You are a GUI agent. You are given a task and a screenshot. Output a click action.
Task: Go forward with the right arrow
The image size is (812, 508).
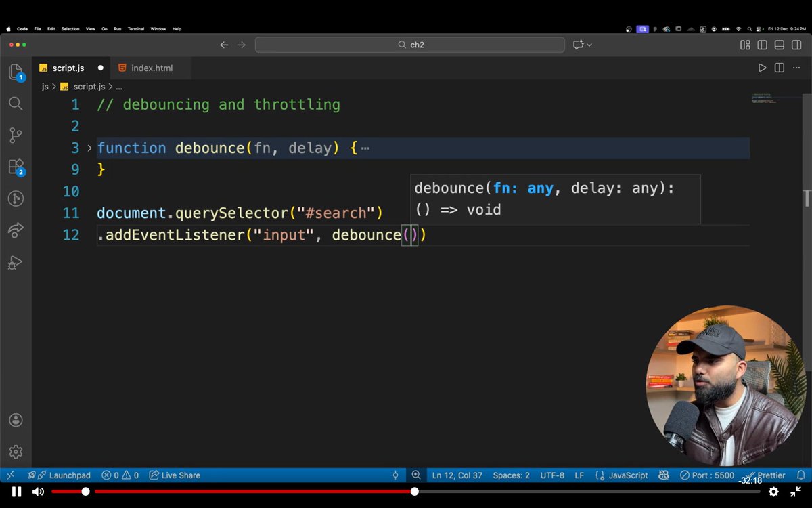coord(242,45)
